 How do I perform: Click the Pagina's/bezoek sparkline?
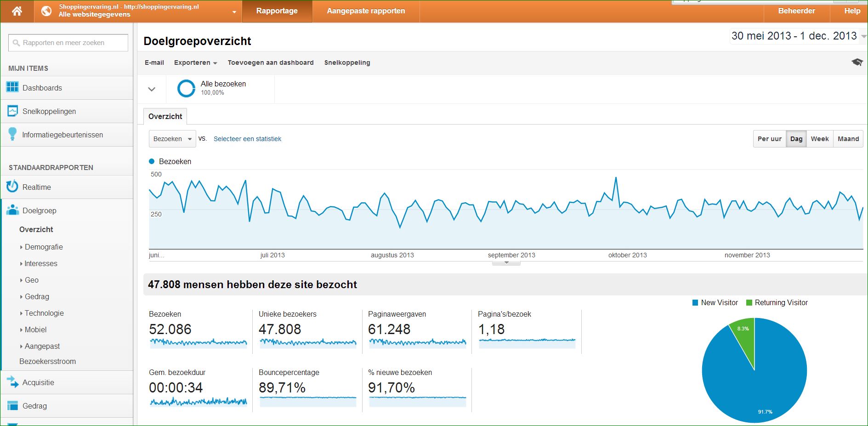[527, 342]
